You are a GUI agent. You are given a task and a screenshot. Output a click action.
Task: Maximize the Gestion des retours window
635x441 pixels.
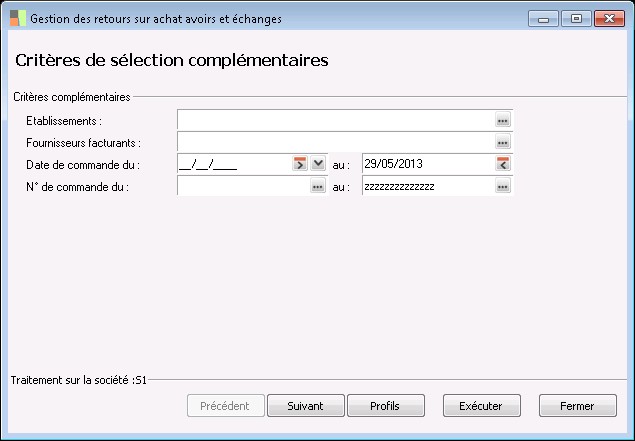pos(575,18)
